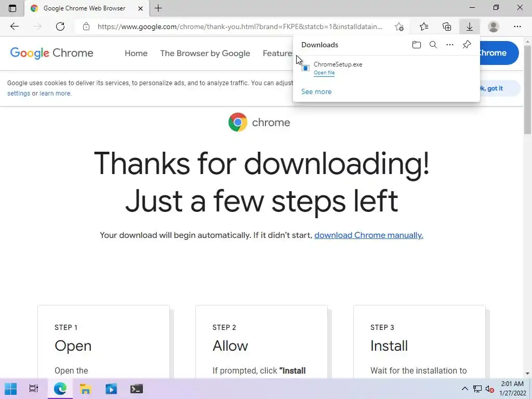Toggle the Downloads toolbar button
Viewport: 532px width, 399px height.
pyautogui.click(x=470, y=26)
